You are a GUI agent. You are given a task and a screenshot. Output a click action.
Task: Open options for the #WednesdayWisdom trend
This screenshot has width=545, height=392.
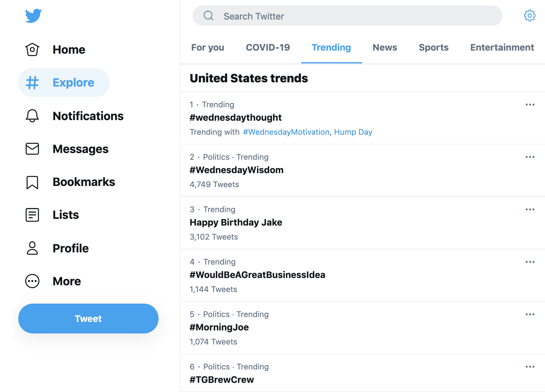pos(530,157)
